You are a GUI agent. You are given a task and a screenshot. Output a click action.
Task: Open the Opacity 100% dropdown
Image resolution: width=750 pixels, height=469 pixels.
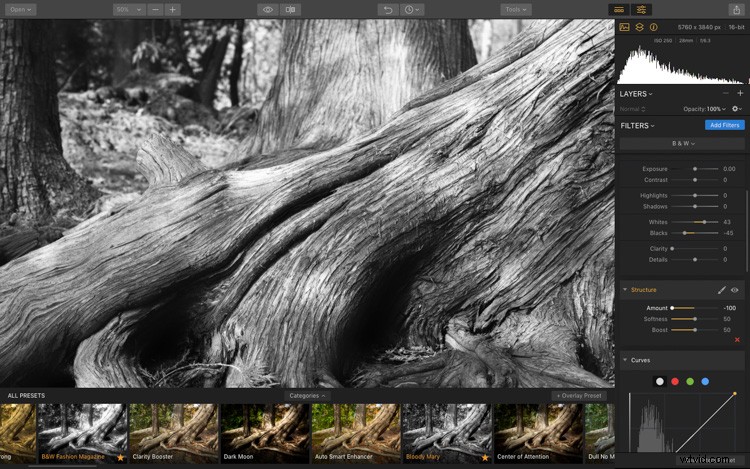point(705,109)
